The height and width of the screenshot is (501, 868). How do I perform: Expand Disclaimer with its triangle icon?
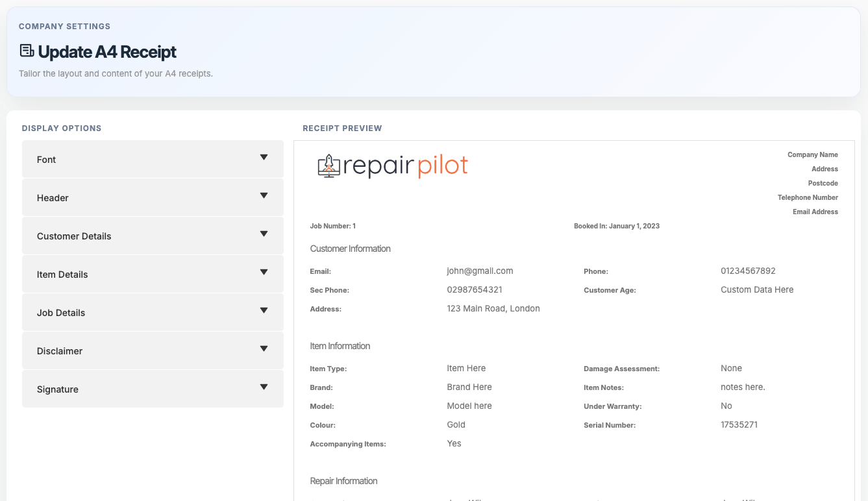click(x=264, y=349)
